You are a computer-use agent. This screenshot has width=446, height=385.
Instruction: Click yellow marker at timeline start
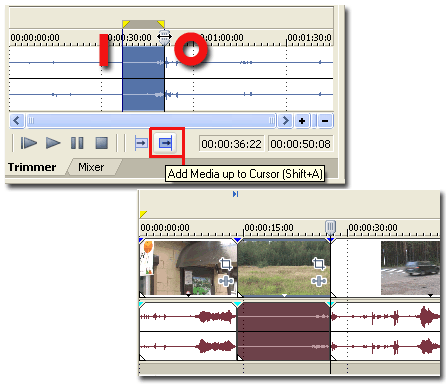point(143,214)
